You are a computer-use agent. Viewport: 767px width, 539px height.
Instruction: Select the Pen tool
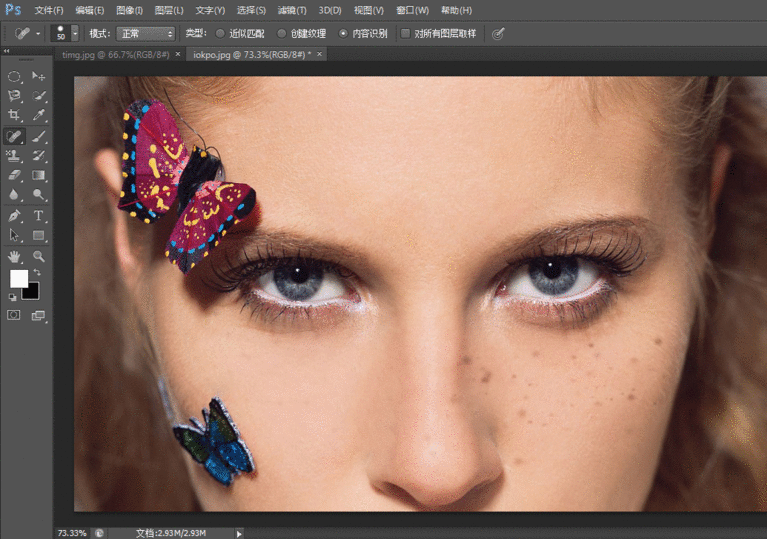pos(14,215)
